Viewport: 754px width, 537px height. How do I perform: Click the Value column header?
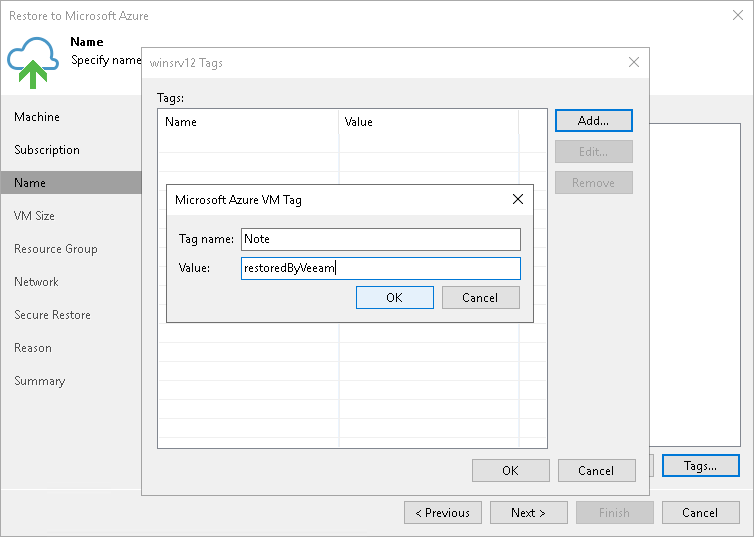[x=429, y=122]
